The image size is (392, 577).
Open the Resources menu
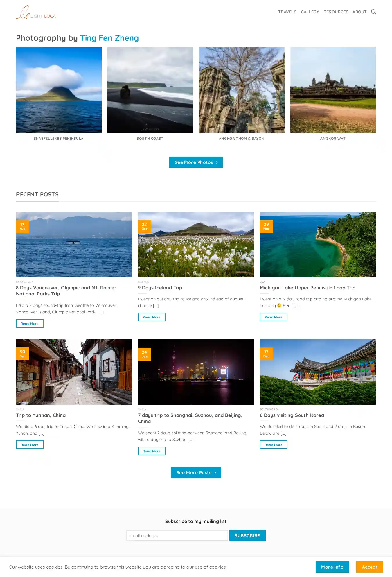point(336,12)
